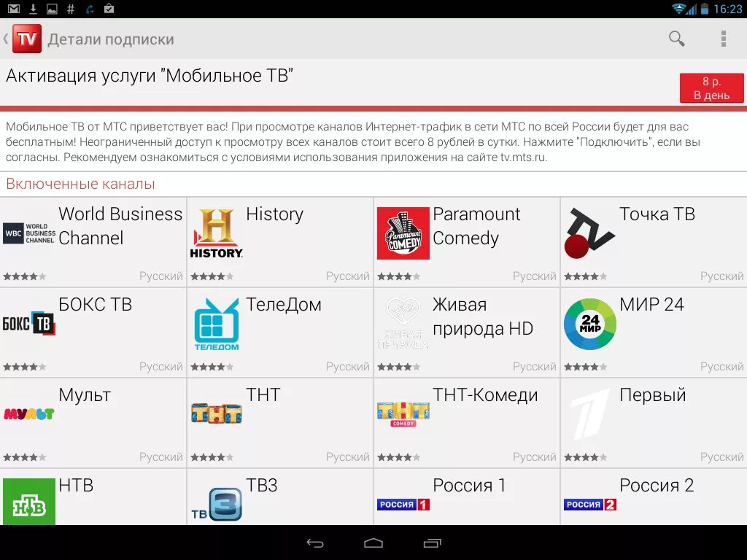This screenshot has width=747, height=560.
Task: Select the World Business Channel title
Action: coord(120,226)
